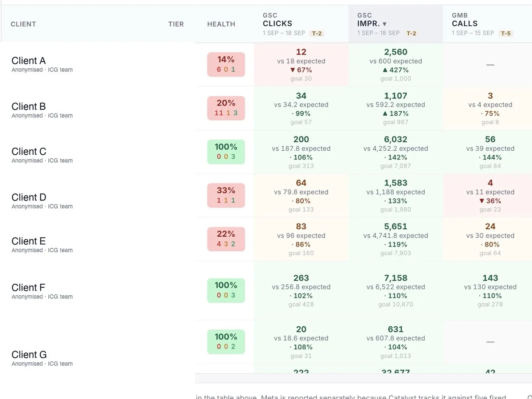The height and width of the screenshot is (399, 532).
Task: Select Client B impressions cell showing 1,107
Action: click(395, 109)
